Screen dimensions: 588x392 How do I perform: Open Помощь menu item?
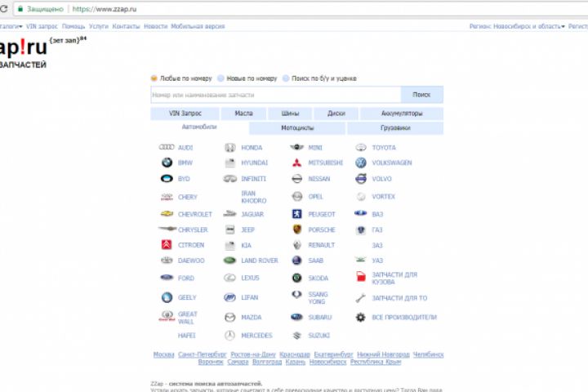pos(73,26)
